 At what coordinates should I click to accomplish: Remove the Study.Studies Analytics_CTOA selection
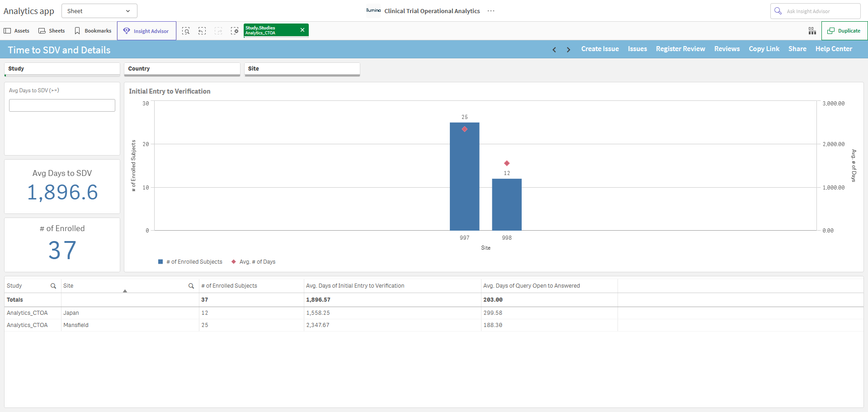click(302, 30)
